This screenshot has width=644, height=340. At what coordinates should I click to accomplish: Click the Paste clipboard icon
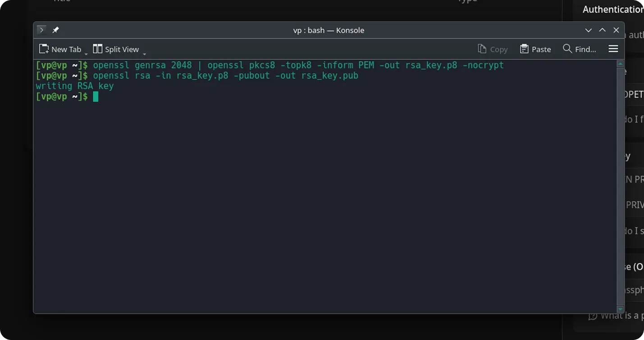point(524,48)
